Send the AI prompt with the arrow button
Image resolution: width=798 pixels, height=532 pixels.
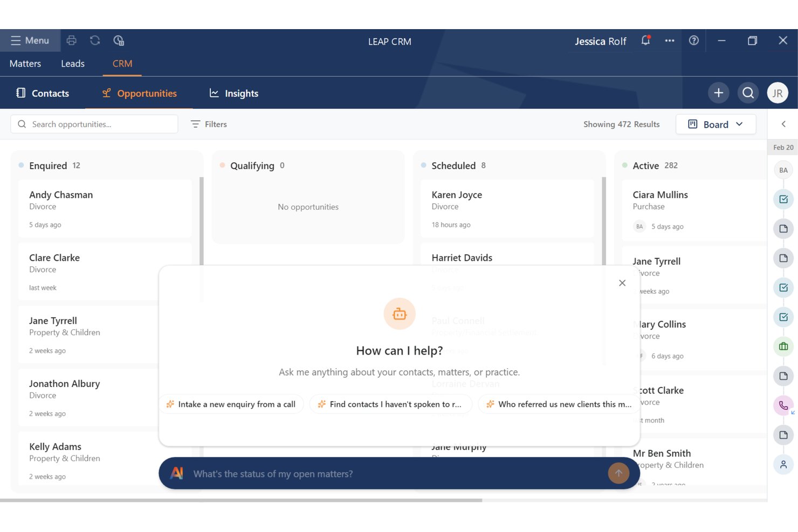pyautogui.click(x=618, y=473)
